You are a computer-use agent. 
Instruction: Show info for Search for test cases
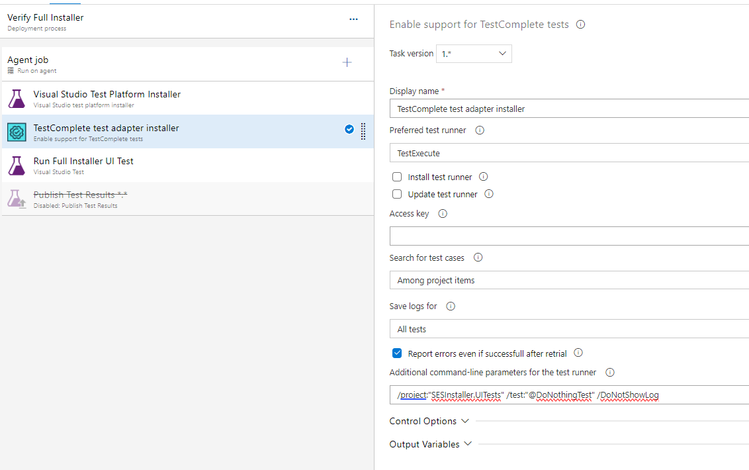478,258
